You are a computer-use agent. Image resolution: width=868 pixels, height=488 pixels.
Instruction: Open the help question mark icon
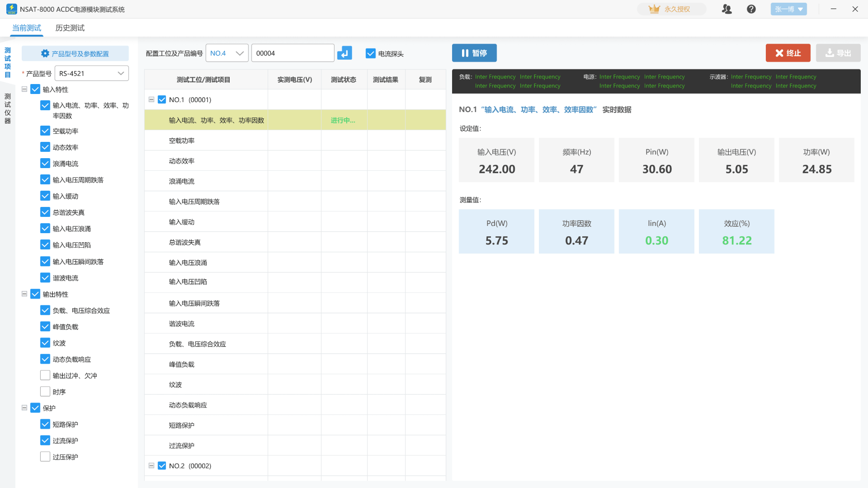point(751,9)
